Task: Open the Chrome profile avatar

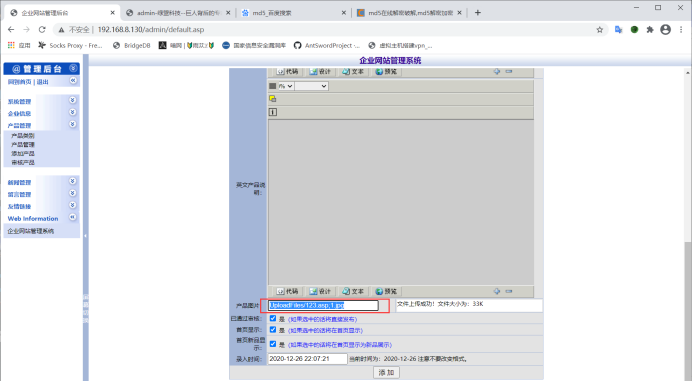Action: point(666,30)
